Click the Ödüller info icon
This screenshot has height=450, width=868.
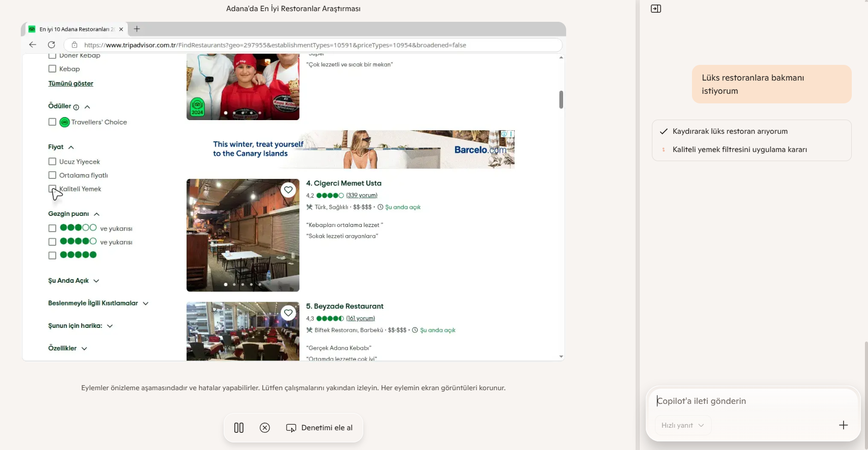coord(76,107)
